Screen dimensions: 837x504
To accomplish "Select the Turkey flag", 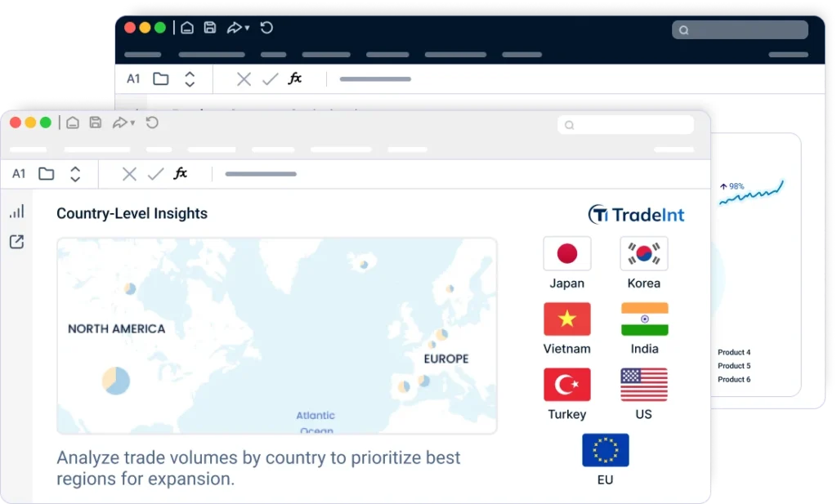I will coord(567,385).
